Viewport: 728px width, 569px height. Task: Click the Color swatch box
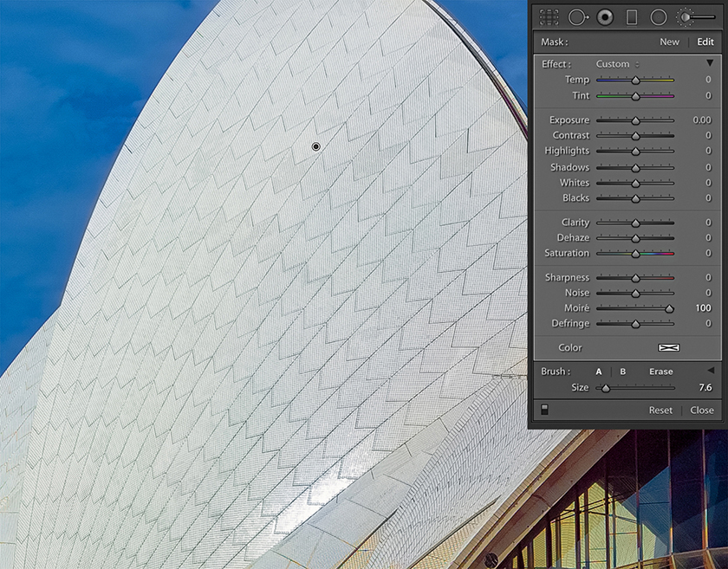pos(668,348)
